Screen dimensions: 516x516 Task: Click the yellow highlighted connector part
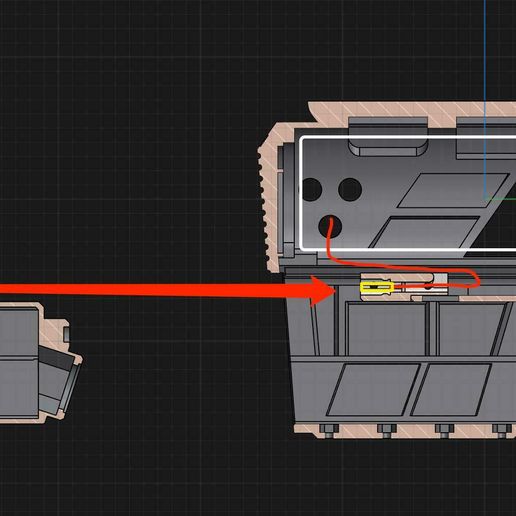click(377, 287)
